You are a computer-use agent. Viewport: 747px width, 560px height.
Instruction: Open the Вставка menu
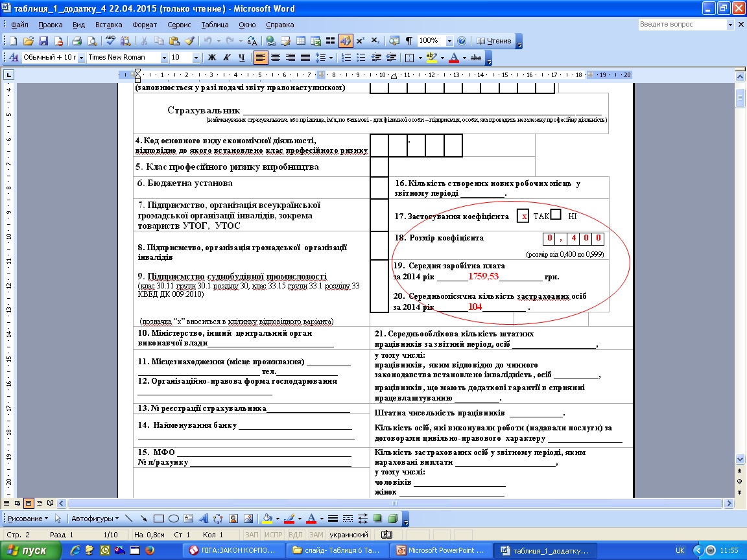tap(108, 25)
